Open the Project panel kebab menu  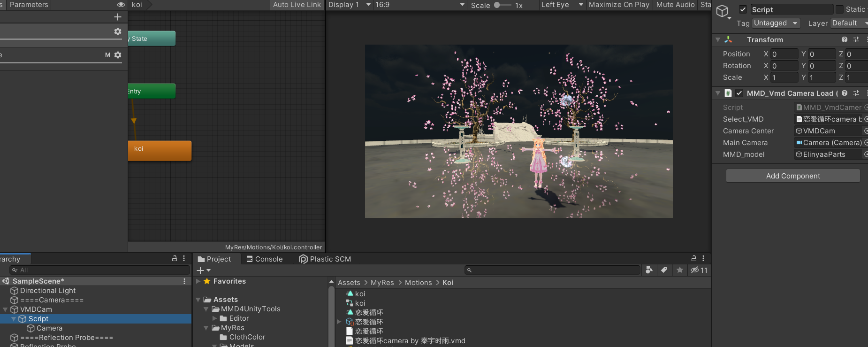[703, 259]
